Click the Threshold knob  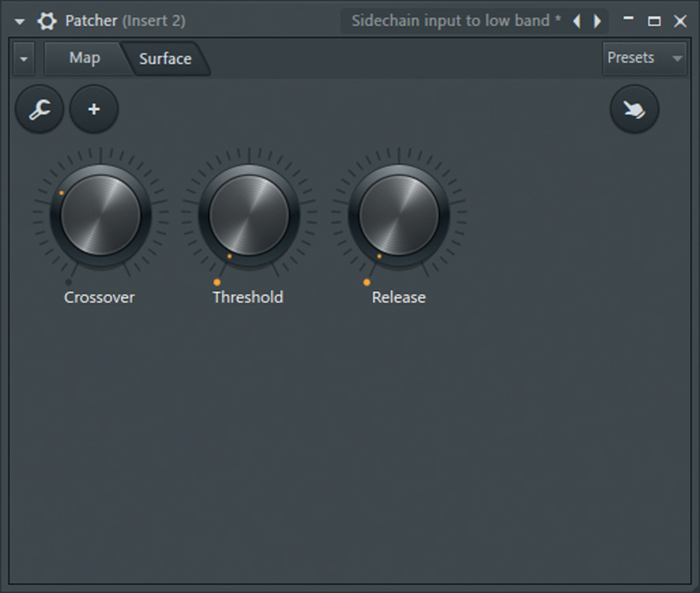pos(249,215)
